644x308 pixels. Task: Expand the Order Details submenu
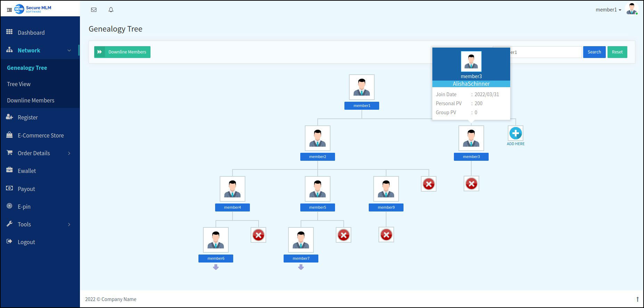point(69,153)
